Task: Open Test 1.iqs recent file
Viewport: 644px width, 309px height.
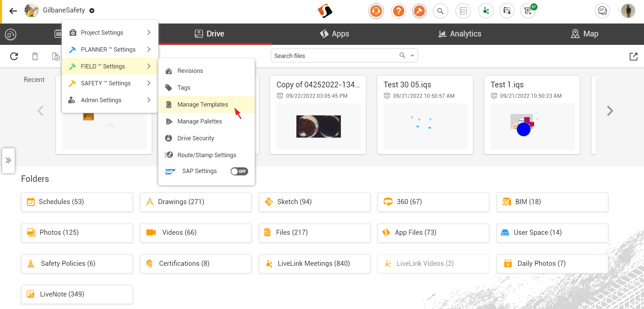Action: click(x=532, y=115)
